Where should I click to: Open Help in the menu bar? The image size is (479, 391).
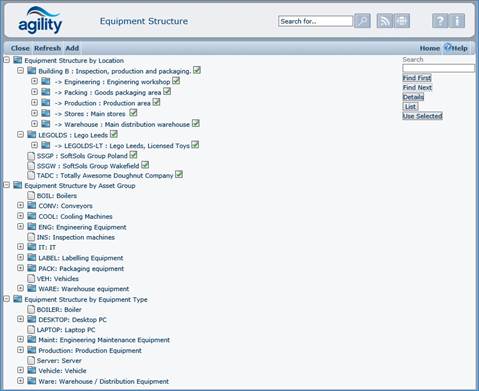tap(456, 48)
